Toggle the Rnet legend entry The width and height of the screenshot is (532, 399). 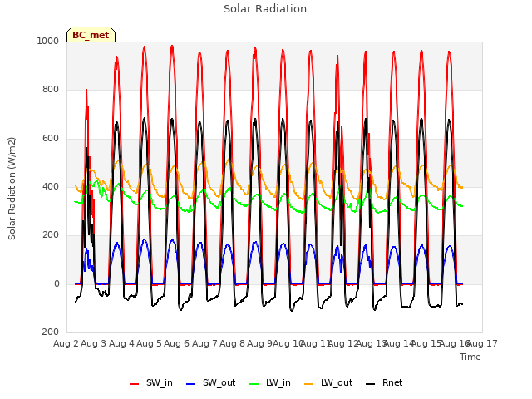384,382
